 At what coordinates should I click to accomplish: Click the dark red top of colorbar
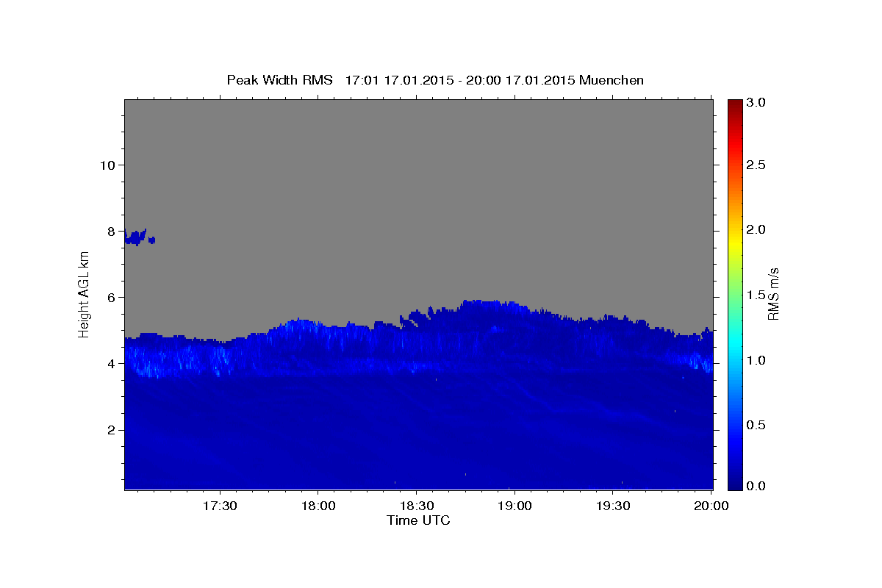tap(735, 104)
